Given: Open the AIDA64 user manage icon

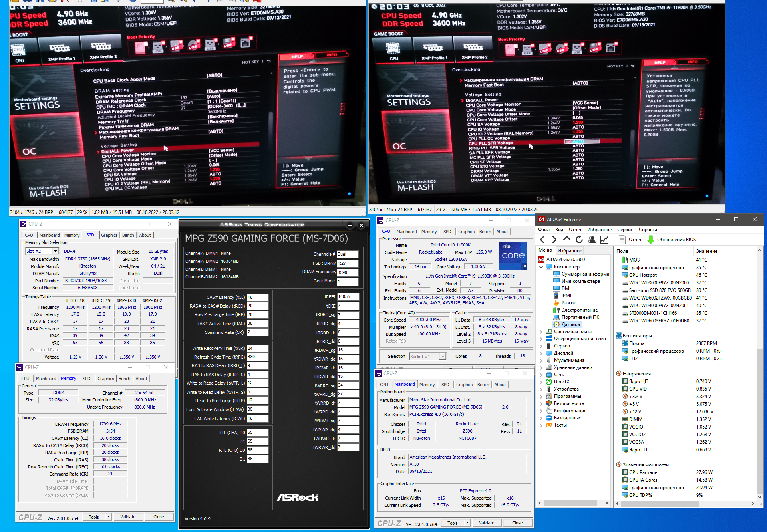Looking at the screenshot, I should (592, 240).
